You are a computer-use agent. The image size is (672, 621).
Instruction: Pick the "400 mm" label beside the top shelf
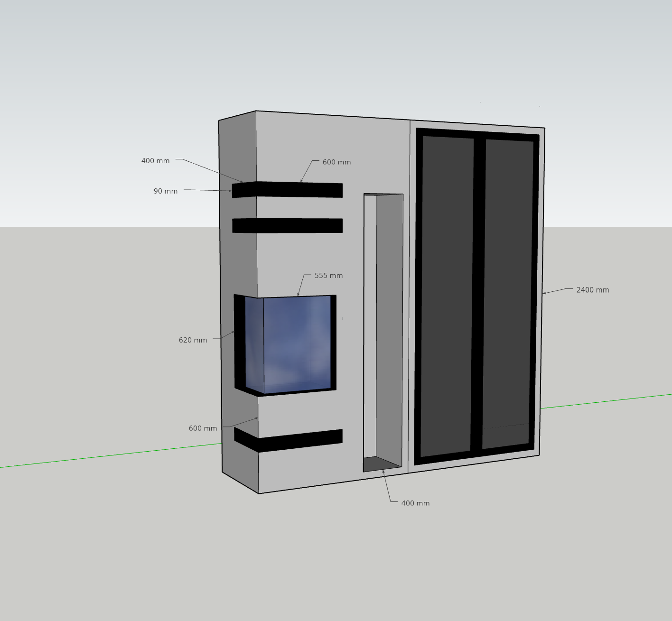click(x=155, y=161)
